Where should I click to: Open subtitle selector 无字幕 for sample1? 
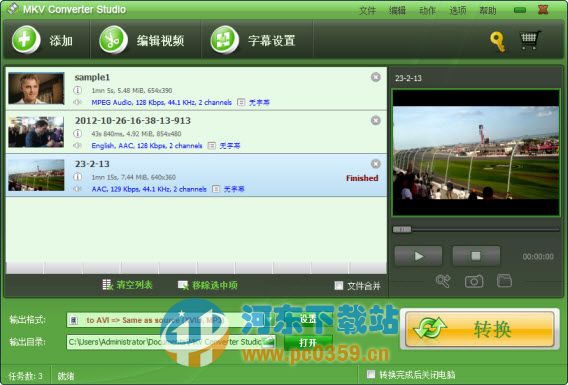pyautogui.click(x=259, y=102)
